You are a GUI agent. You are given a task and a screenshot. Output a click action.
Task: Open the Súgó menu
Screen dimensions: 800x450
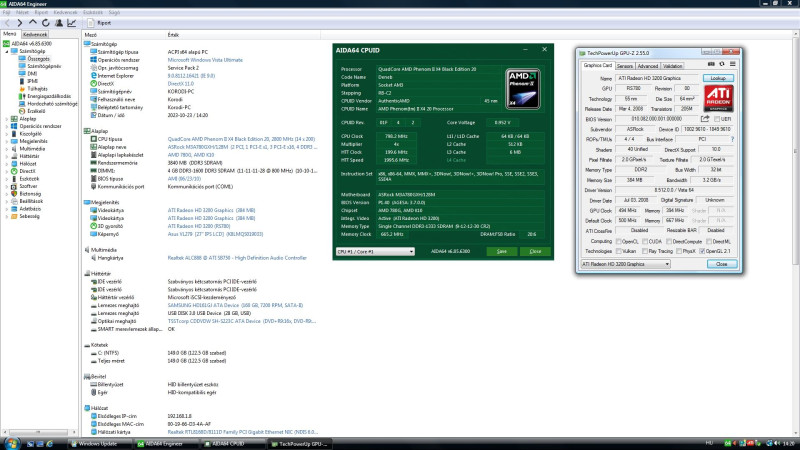pos(114,12)
